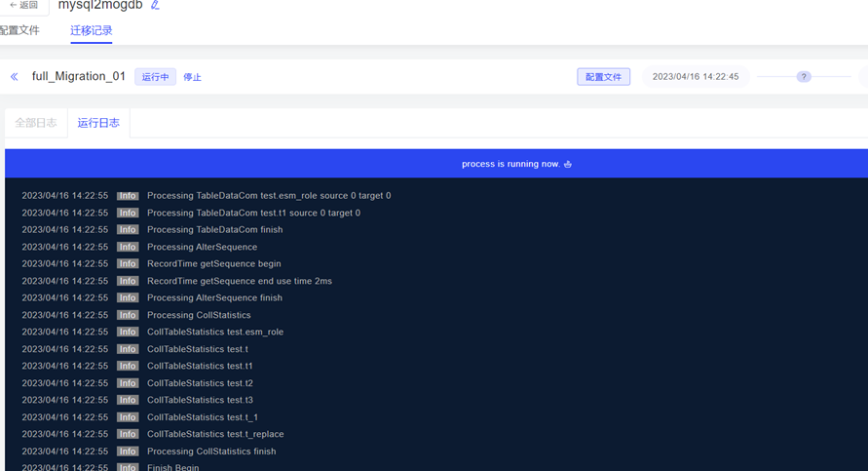The image size is (868, 471).
Task: Click log line 'CollTableStatistics test.t_replace'
Action: pos(215,434)
